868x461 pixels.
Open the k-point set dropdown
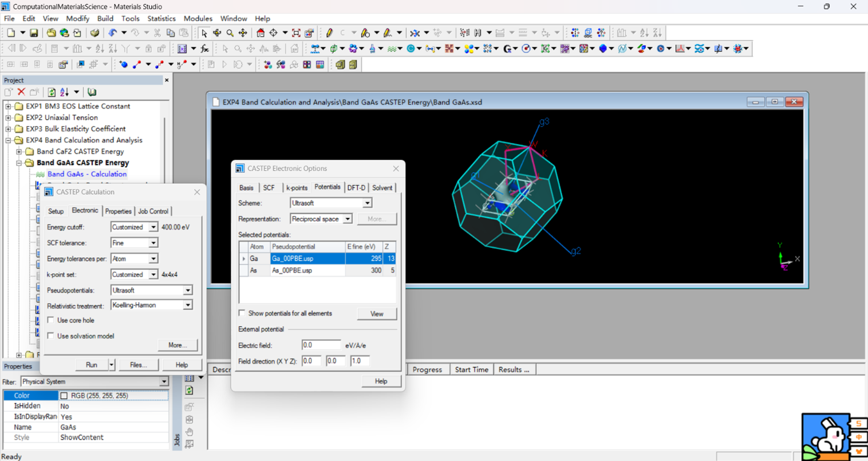[153, 275]
